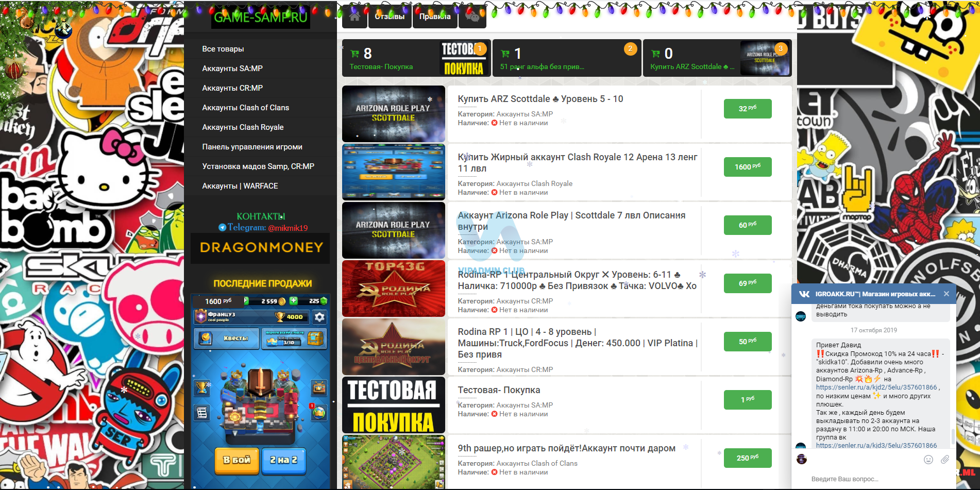Click Тестовая Покупка thumbnail in product list
Viewport: 980px width, 490px height.
394,405
